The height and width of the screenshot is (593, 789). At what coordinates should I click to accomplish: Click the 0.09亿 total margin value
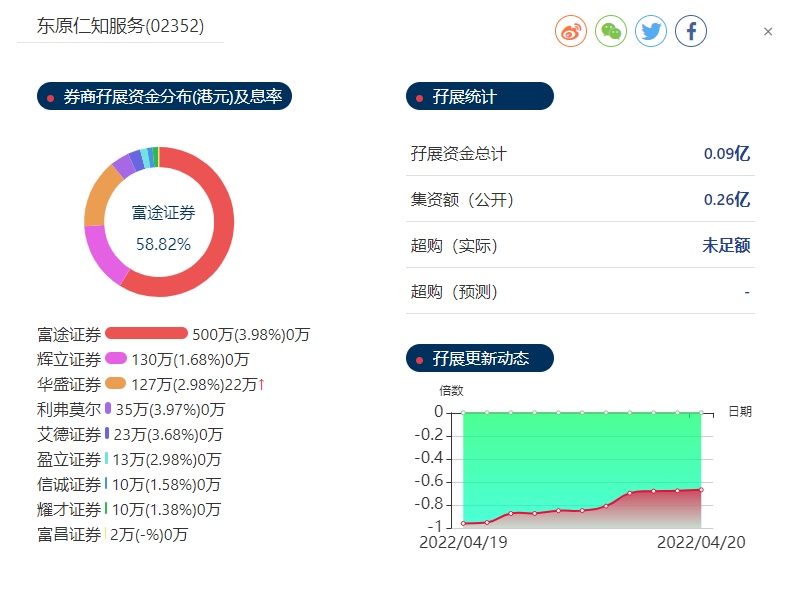point(727,153)
